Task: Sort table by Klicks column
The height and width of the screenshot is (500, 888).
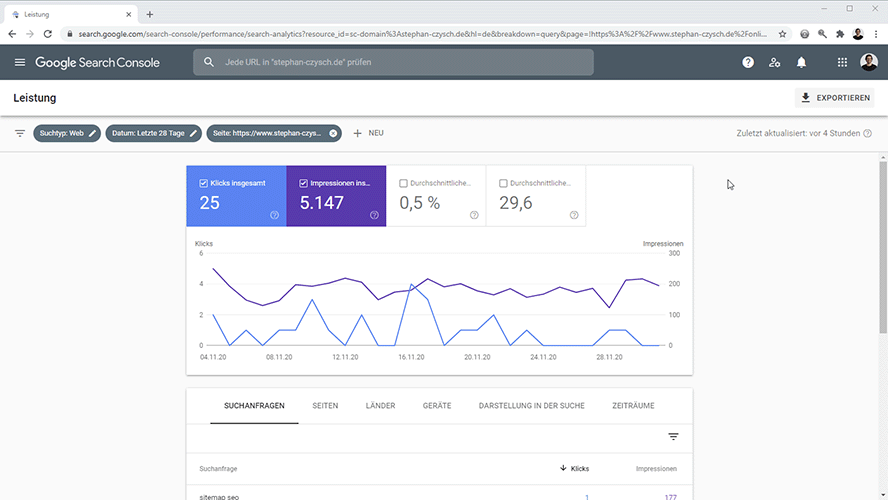Action: pyautogui.click(x=574, y=468)
